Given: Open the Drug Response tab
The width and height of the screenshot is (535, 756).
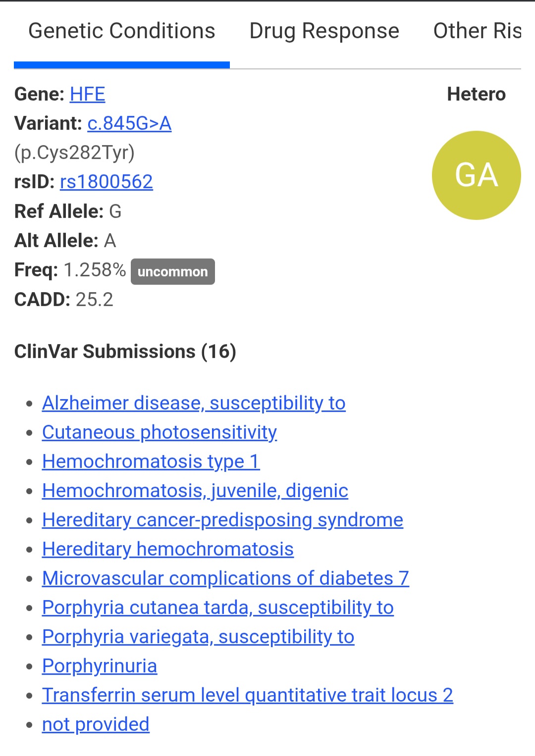Looking at the screenshot, I should [324, 31].
